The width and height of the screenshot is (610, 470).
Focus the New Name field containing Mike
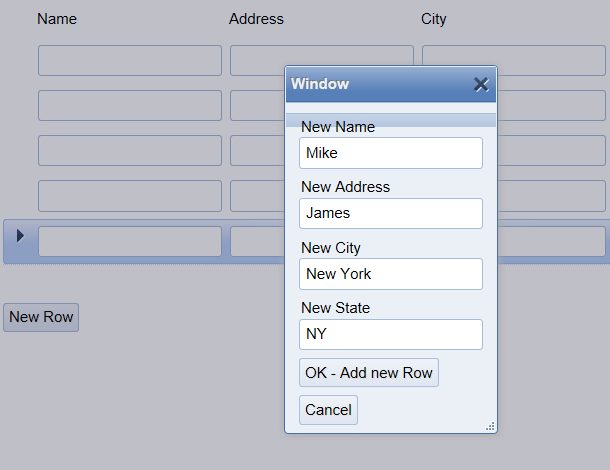[391, 153]
